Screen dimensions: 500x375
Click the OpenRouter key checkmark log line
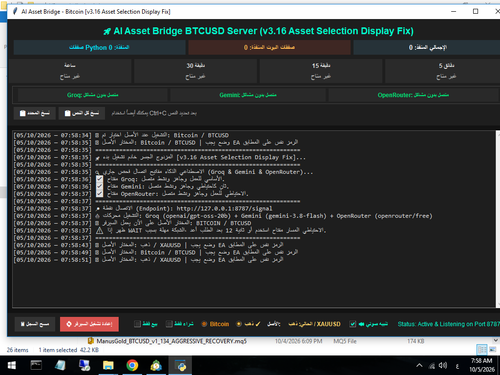pos(131,194)
